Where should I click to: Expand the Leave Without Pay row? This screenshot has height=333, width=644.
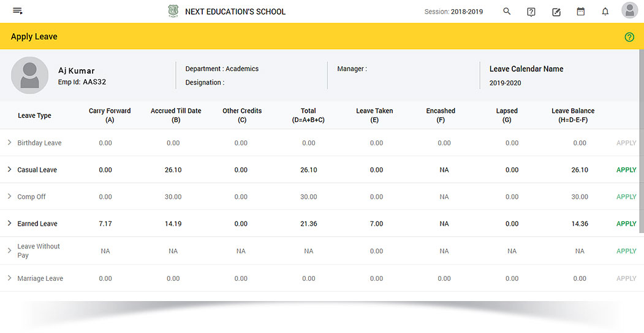click(x=9, y=250)
